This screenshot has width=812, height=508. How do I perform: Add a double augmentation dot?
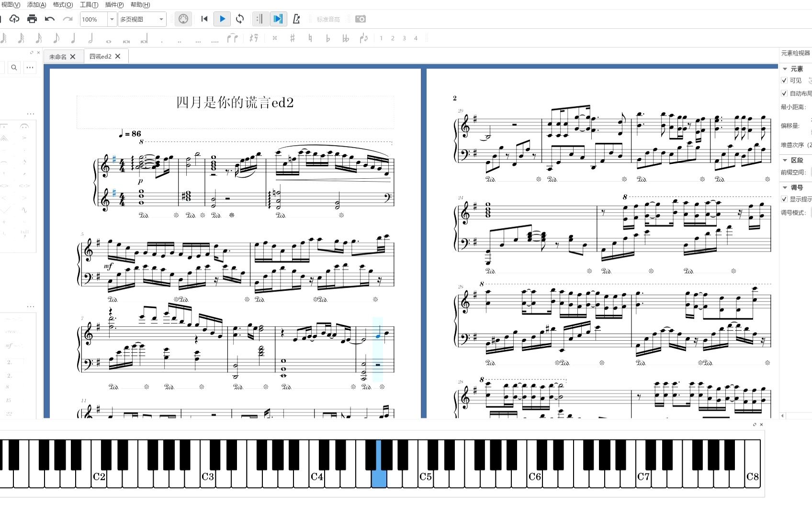coord(180,42)
